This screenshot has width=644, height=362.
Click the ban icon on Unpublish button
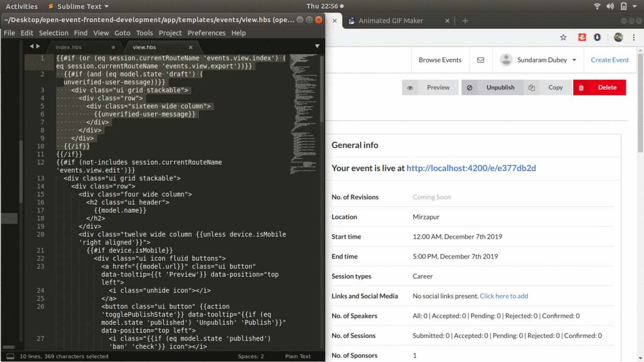pyautogui.click(x=470, y=87)
